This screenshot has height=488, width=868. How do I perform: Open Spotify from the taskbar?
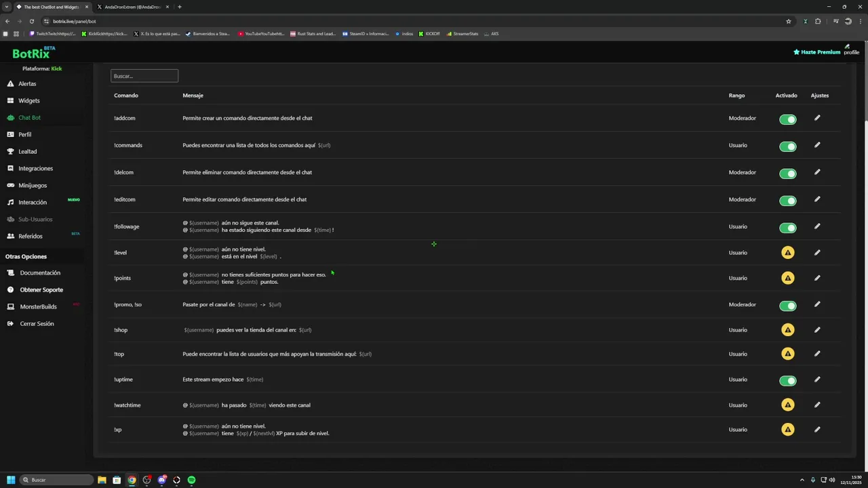coord(191,480)
